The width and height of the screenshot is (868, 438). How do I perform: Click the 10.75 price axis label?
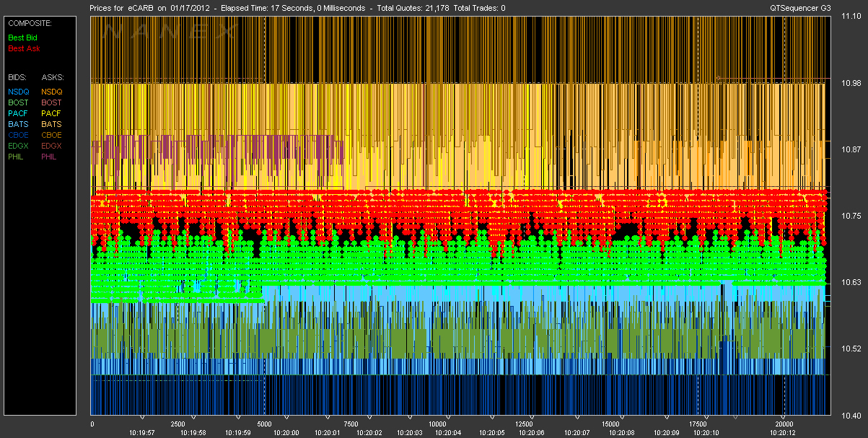click(850, 216)
